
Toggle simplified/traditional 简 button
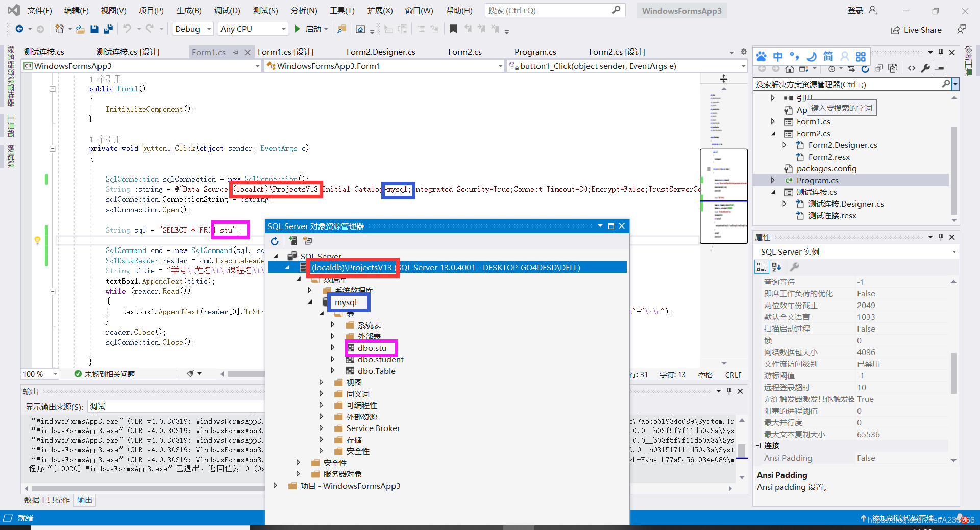828,56
